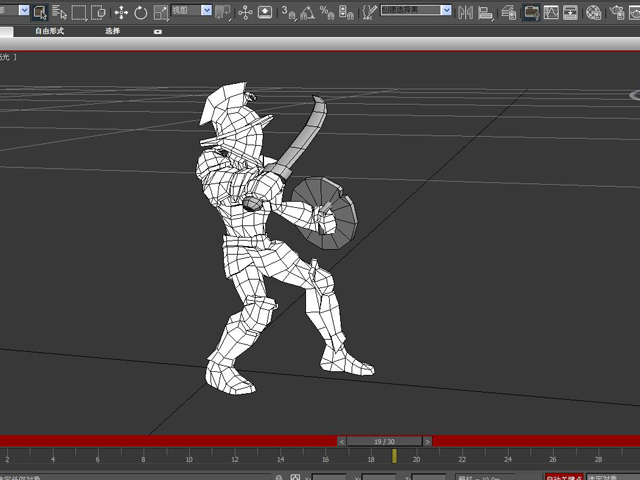Activate the Select Object tool
Image resolution: width=640 pixels, height=480 pixels.
click(40, 12)
